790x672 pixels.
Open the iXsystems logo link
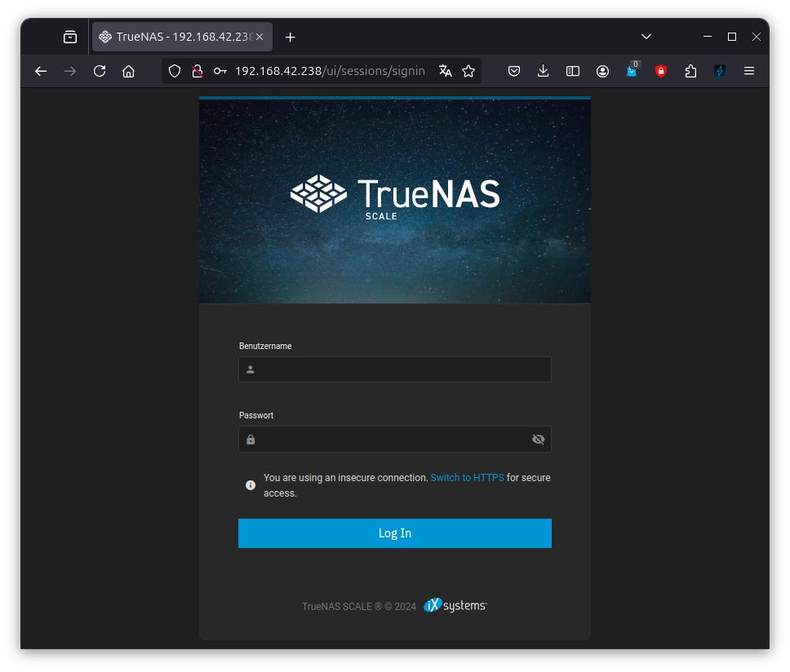coord(455,605)
